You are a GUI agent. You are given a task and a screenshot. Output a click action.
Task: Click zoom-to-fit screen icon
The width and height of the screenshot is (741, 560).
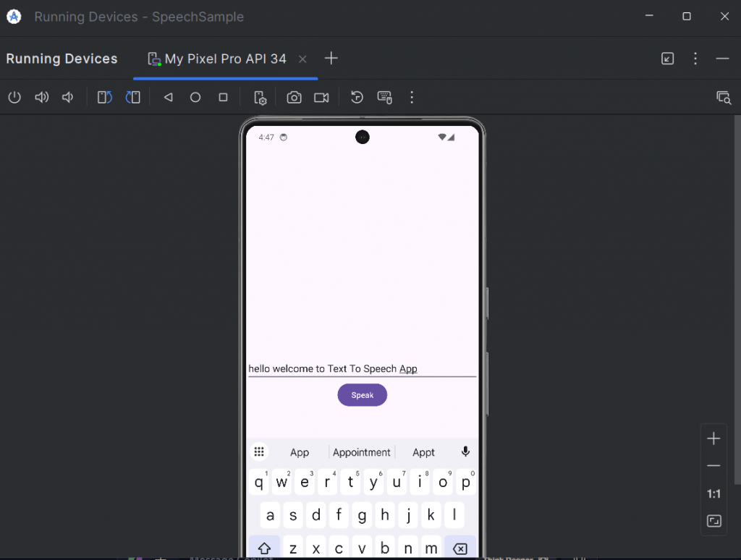[714, 521]
